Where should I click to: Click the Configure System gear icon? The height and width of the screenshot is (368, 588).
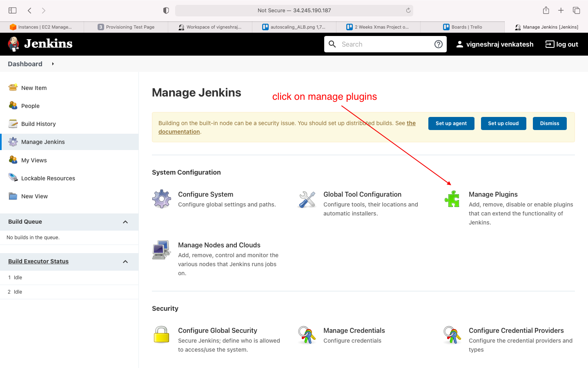point(162,199)
